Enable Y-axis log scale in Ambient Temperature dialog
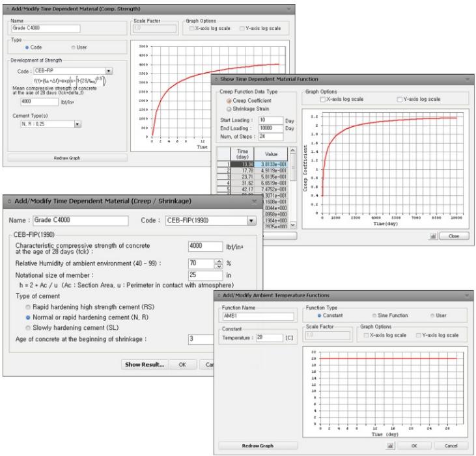The height and width of the screenshot is (456, 476). (x=418, y=335)
